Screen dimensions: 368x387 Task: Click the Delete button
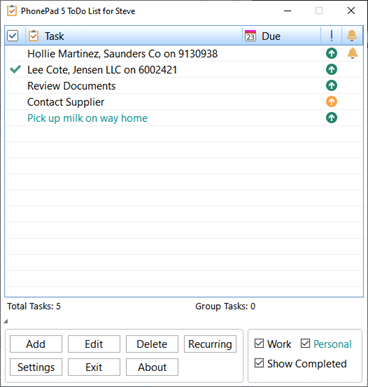pyautogui.click(x=152, y=344)
